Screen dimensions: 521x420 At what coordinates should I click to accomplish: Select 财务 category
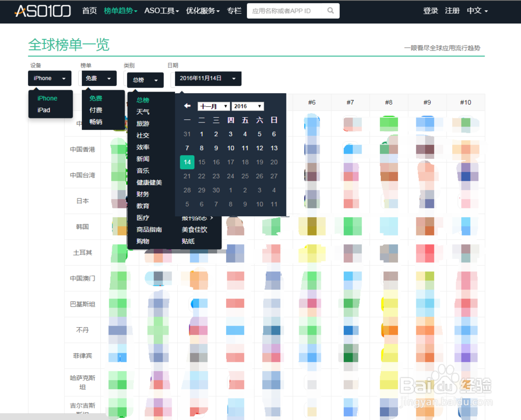pyautogui.click(x=143, y=194)
